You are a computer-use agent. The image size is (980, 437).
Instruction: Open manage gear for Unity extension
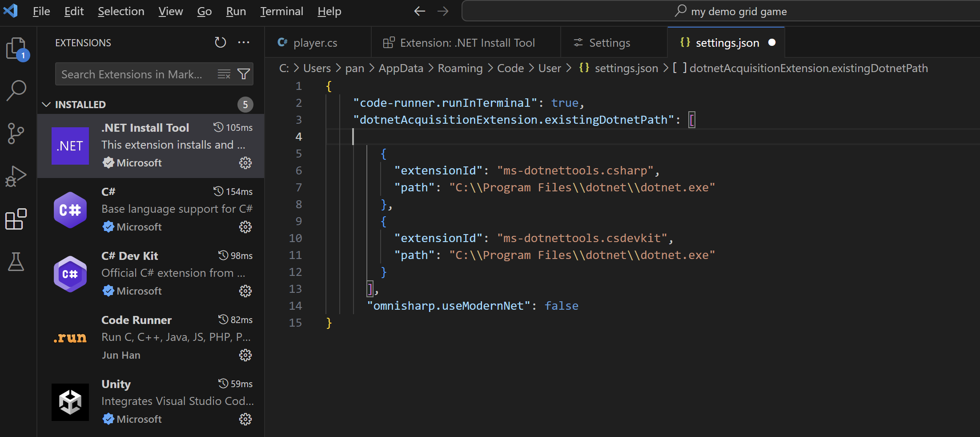tap(245, 419)
